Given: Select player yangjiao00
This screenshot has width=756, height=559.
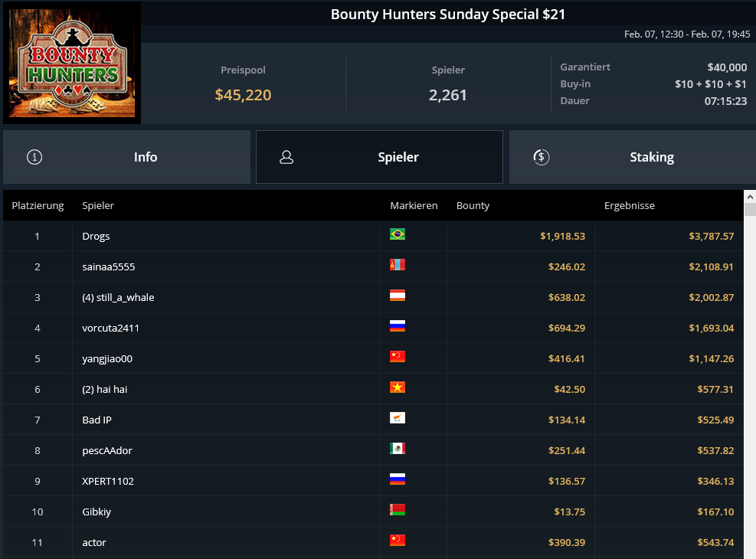Looking at the screenshot, I should click(x=107, y=359).
